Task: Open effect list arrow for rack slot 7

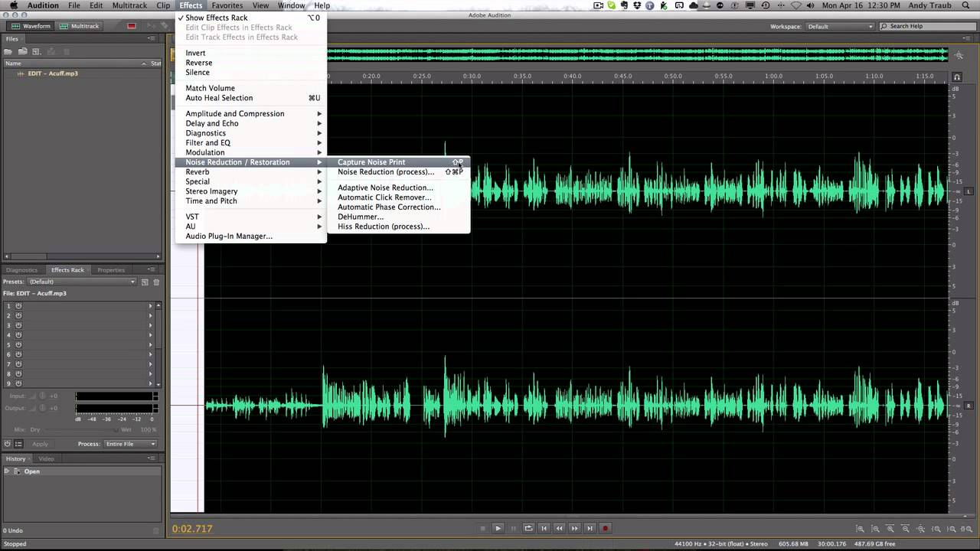Action: pos(150,364)
